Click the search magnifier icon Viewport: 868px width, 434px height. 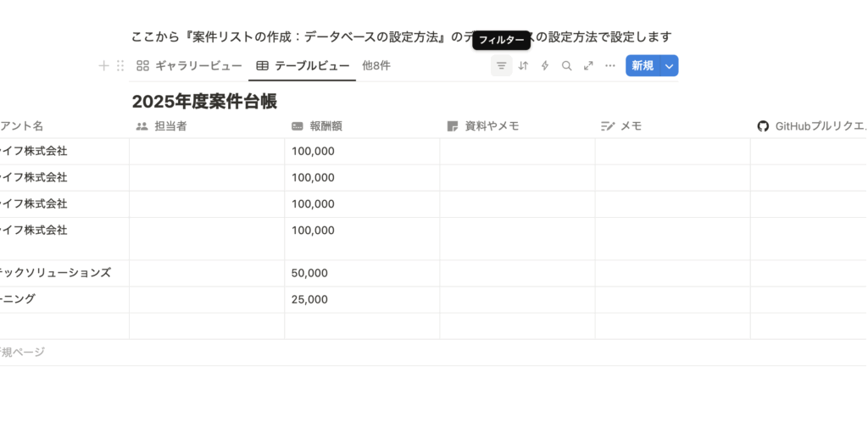click(x=567, y=65)
